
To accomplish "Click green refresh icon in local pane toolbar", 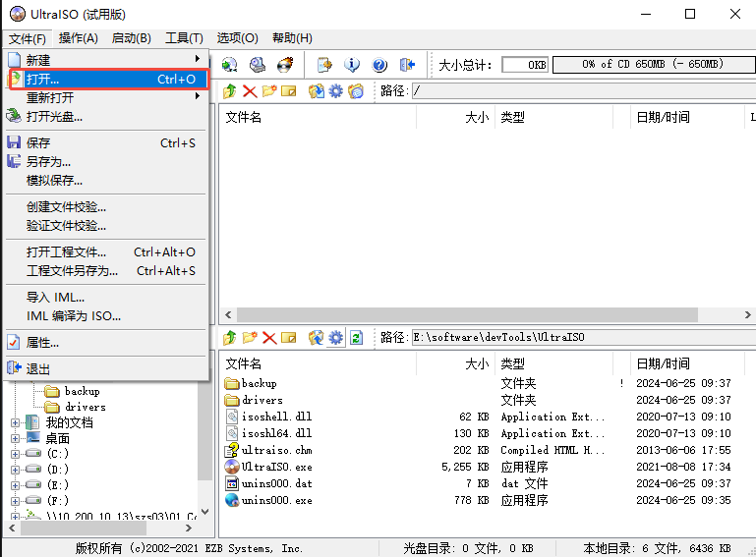I will coord(356,338).
